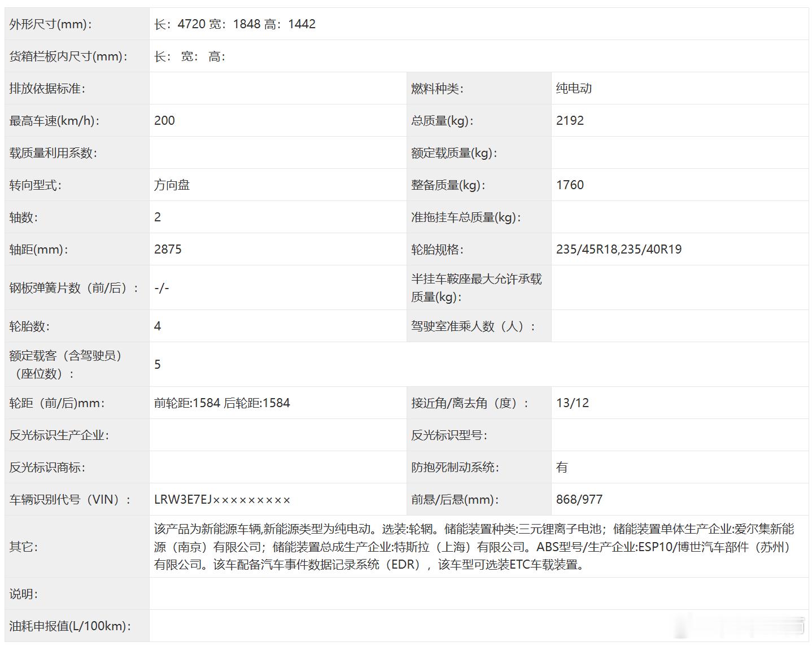The image size is (812, 646).
Task: Click the 总质量(kg) label
Action: pyautogui.click(x=443, y=121)
